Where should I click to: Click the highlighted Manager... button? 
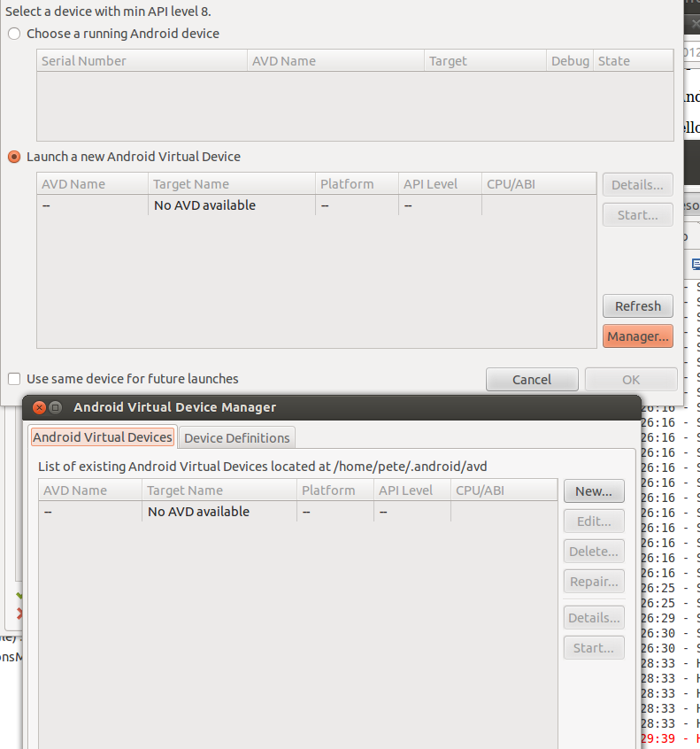pyautogui.click(x=637, y=336)
